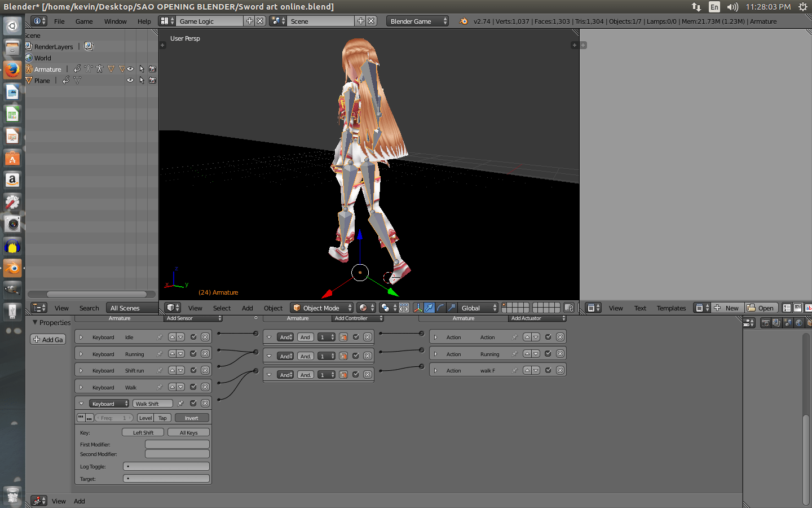Enable the rotate manipulator arc icon
Image resolution: width=812 pixels, height=508 pixels.
[x=440, y=308]
